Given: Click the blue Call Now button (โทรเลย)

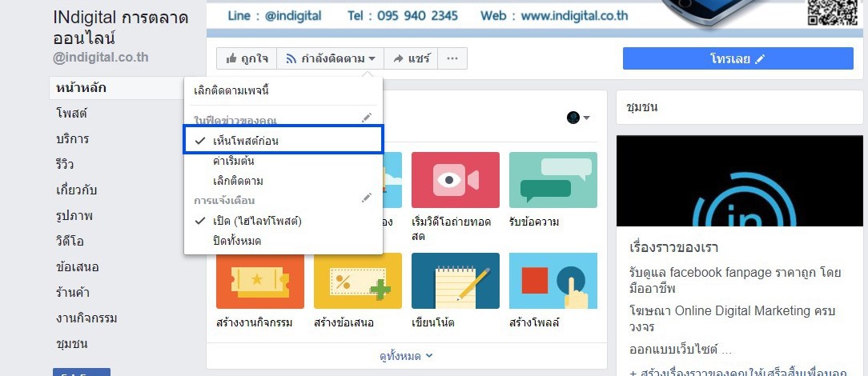Looking at the screenshot, I should [x=738, y=58].
